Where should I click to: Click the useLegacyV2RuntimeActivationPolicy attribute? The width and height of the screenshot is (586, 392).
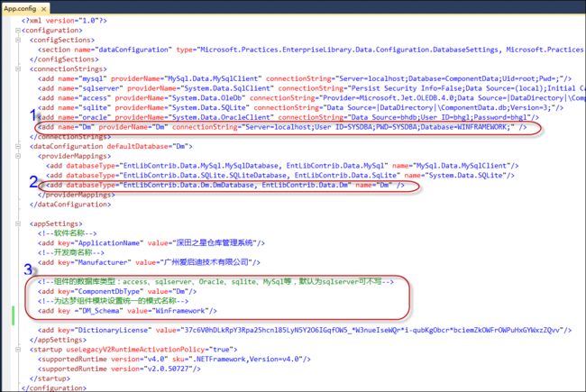click(x=150, y=350)
